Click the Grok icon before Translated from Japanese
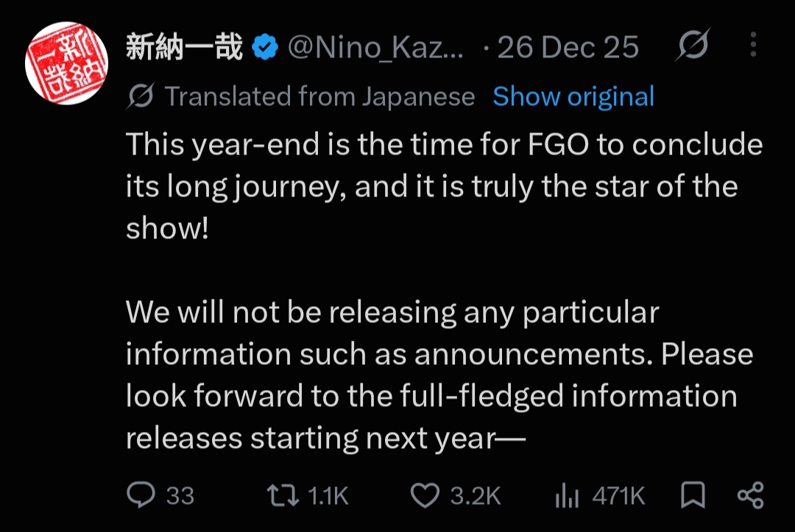 tap(141, 96)
